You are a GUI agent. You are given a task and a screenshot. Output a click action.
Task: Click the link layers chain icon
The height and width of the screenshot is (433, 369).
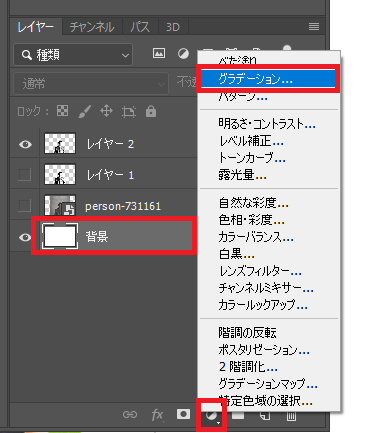tap(130, 414)
